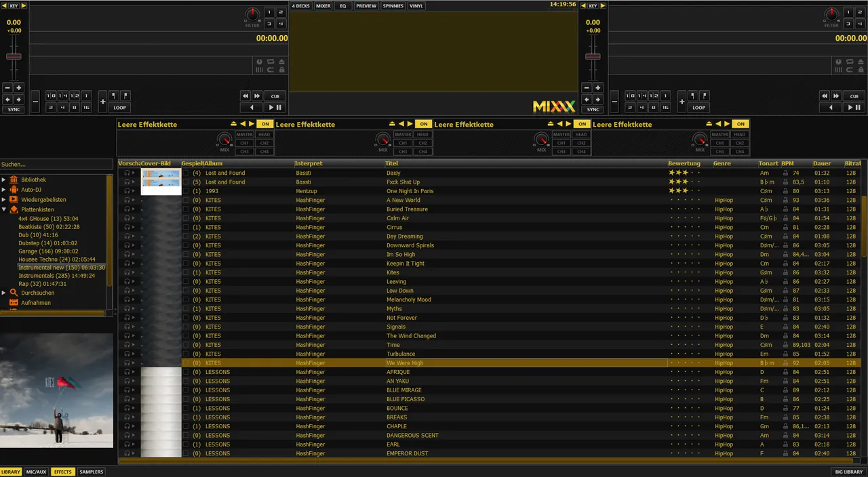Click CUE on the right deck
This screenshot has height=477, width=868.
(x=854, y=96)
